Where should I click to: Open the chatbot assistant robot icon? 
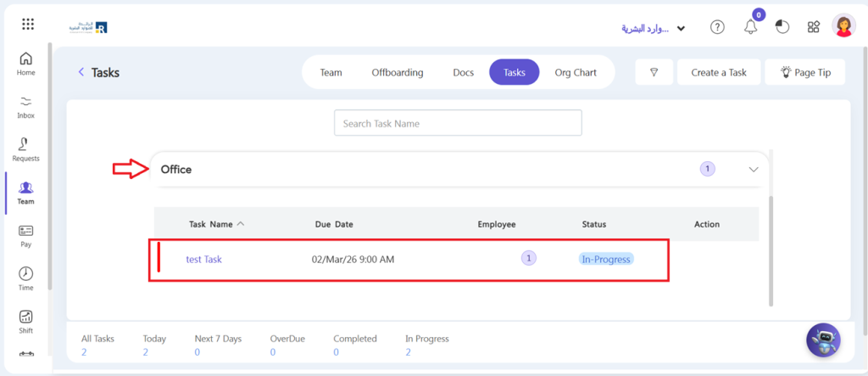(822, 340)
